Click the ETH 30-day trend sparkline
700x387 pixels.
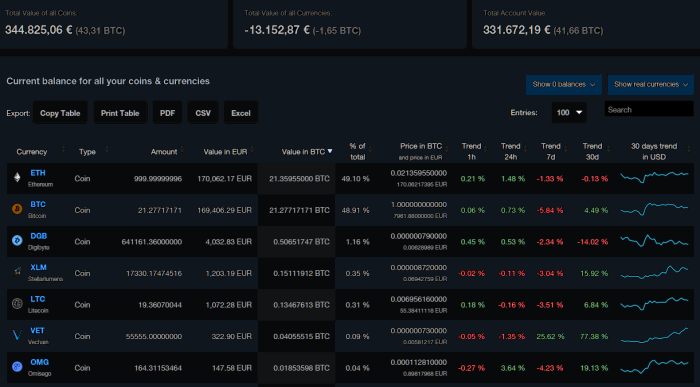point(654,177)
